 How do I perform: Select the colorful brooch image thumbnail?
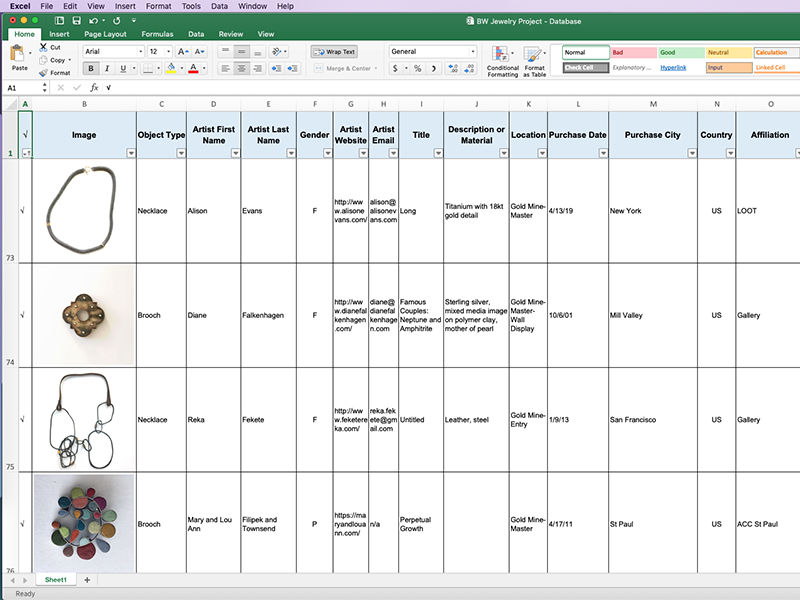[x=84, y=523]
